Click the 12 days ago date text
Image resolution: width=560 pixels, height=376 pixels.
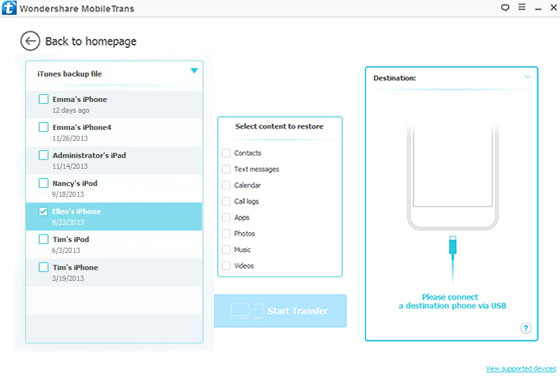[x=71, y=110]
